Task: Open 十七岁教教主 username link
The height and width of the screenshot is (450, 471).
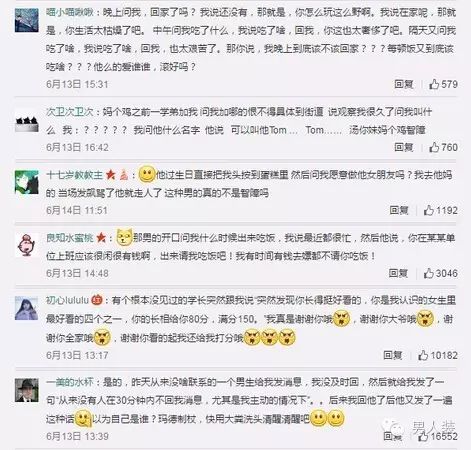Action: 75,174
